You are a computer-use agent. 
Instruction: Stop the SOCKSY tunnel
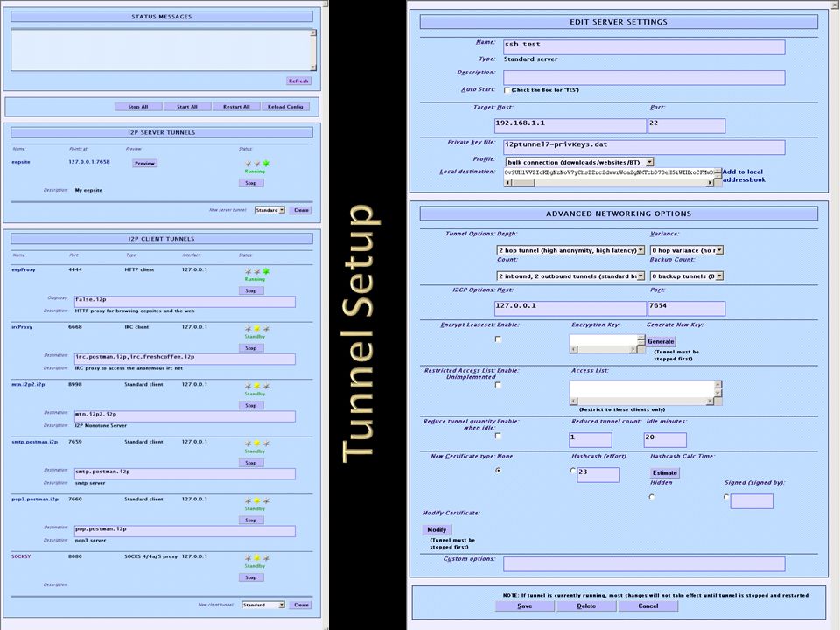251,577
